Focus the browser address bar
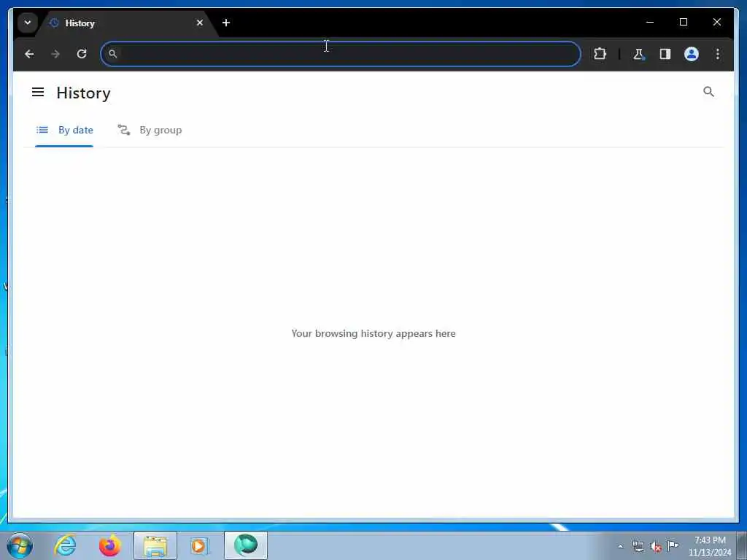 (340, 54)
